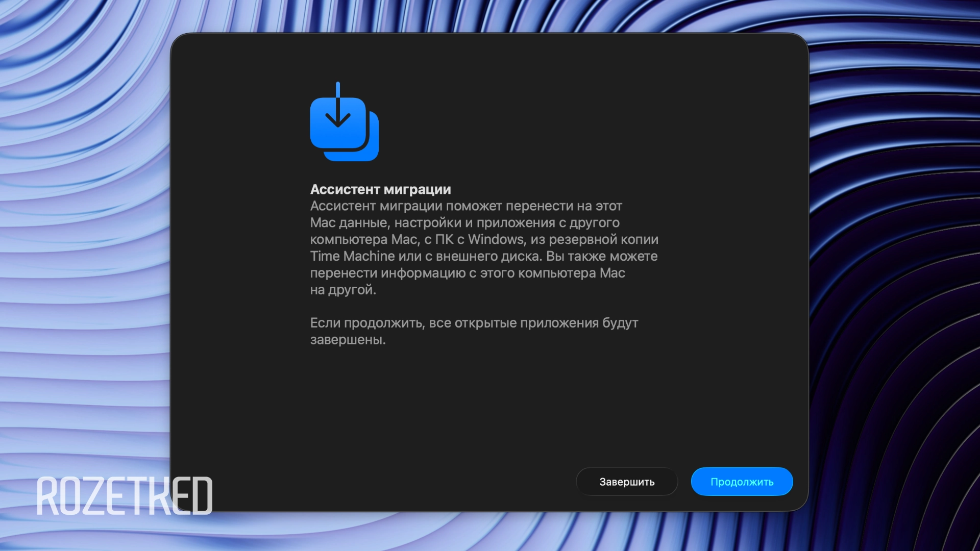Click the wallpaper strip above the dialog
The width and height of the screenshot is (980, 551).
coord(490,15)
